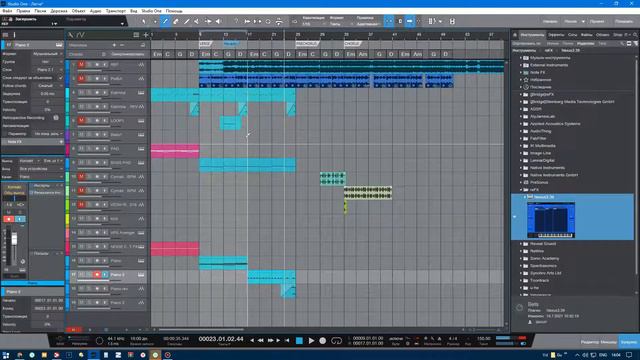Select the Listen (speaker) tool

click(218, 21)
